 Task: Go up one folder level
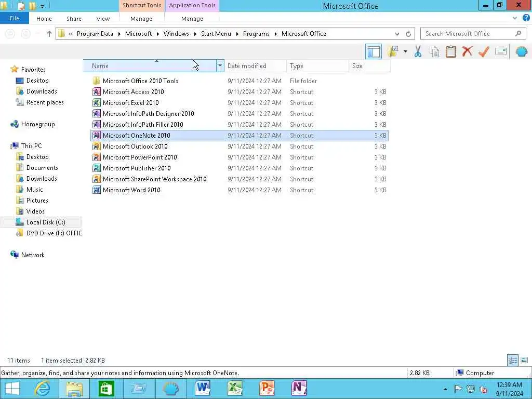point(49,34)
